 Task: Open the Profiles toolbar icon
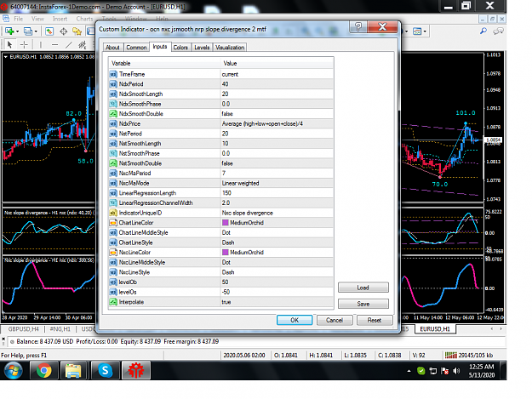pyautogui.click(x=28, y=31)
